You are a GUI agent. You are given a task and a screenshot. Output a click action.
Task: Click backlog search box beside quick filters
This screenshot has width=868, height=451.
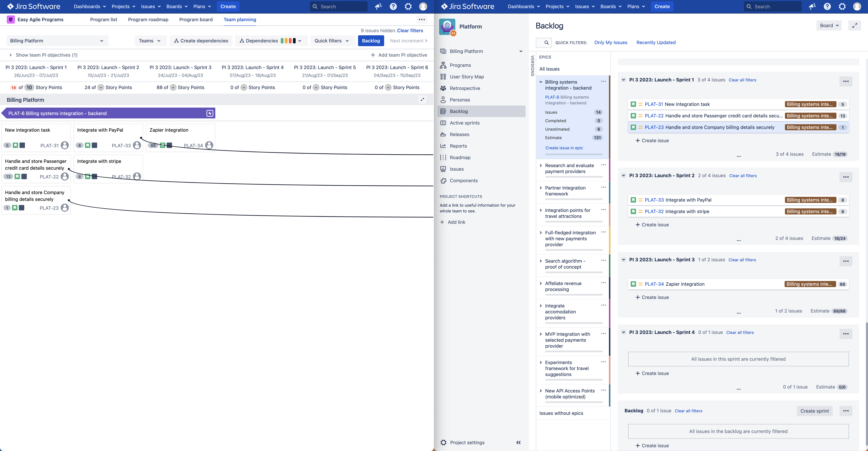pos(544,42)
